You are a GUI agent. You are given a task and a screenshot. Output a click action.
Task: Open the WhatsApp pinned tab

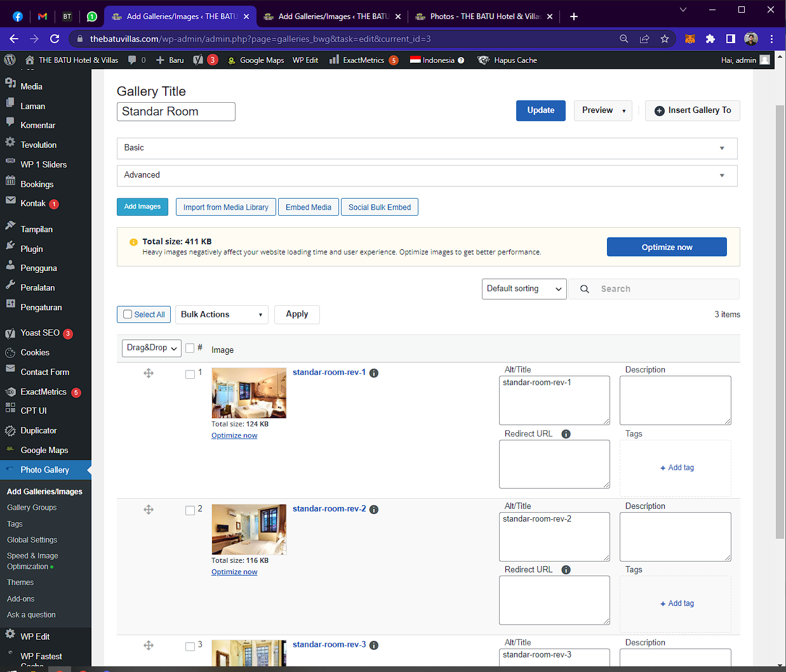pyautogui.click(x=92, y=16)
